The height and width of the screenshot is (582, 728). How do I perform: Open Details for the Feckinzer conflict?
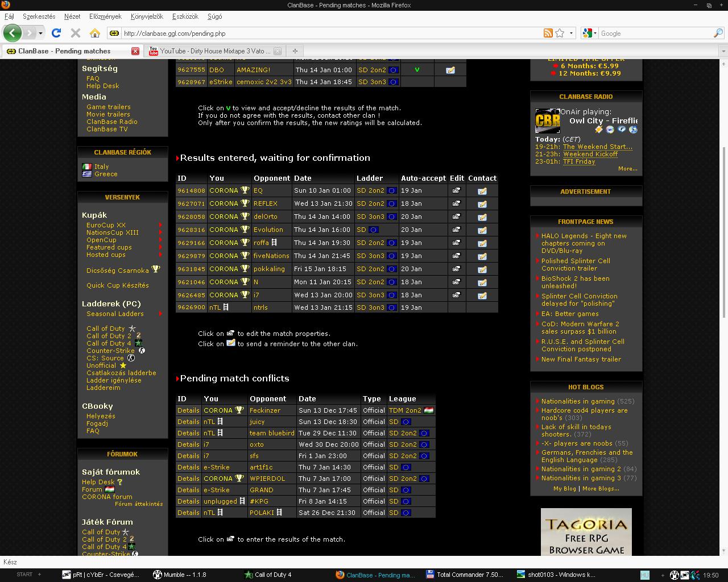pos(188,410)
